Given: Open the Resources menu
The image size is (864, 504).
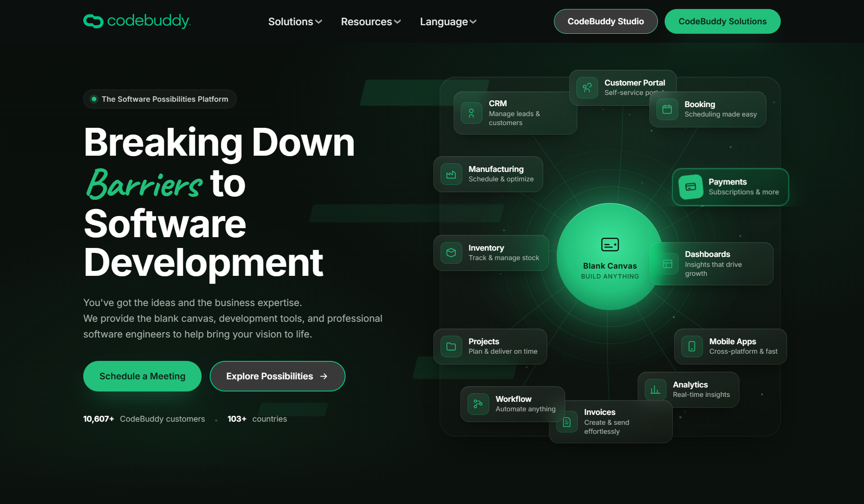Looking at the screenshot, I should pos(371,22).
